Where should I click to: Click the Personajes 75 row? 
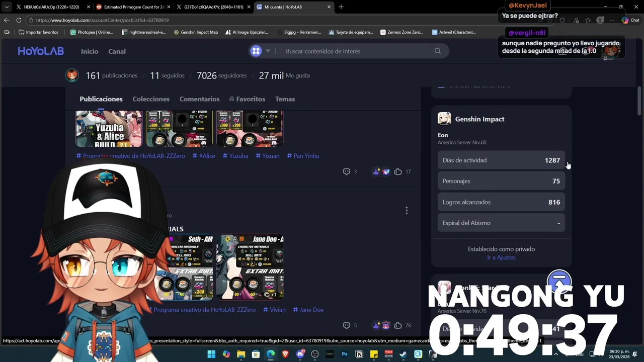tap(501, 181)
